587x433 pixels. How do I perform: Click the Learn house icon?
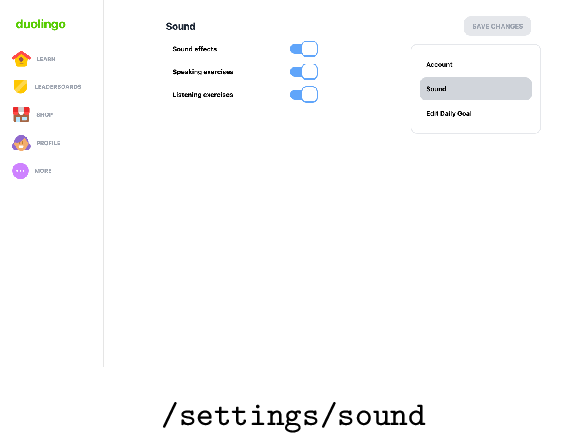[x=21, y=59]
